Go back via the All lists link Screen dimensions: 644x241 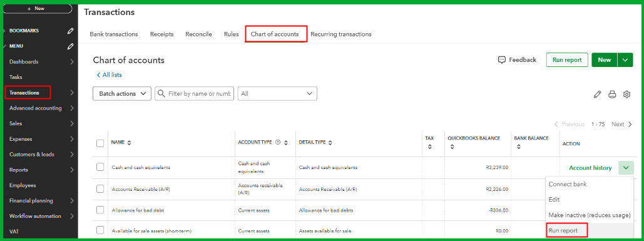coord(109,74)
